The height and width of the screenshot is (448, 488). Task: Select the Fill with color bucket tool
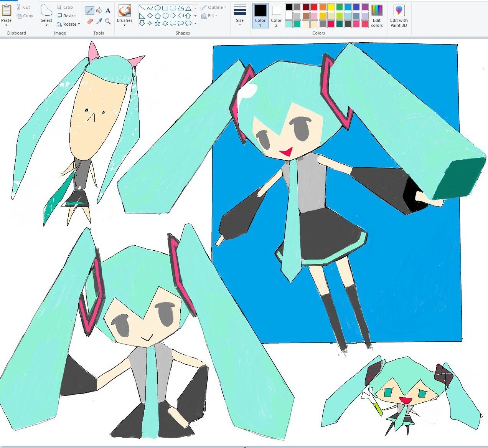(99, 10)
